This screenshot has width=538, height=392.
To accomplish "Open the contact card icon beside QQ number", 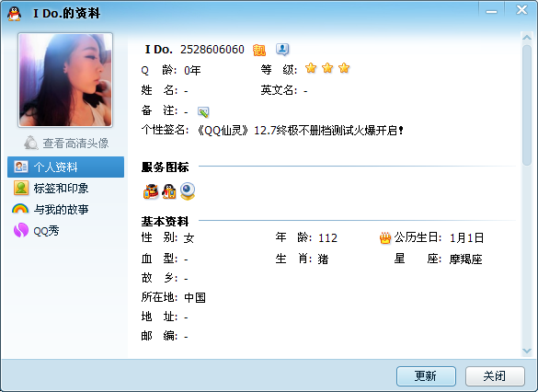I will coord(282,50).
